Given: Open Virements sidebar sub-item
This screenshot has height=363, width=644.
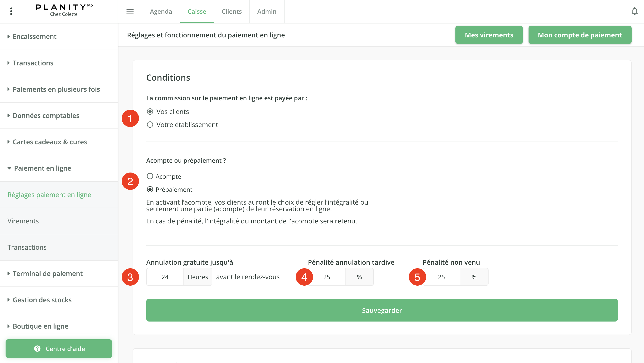Looking at the screenshot, I should tap(23, 221).
